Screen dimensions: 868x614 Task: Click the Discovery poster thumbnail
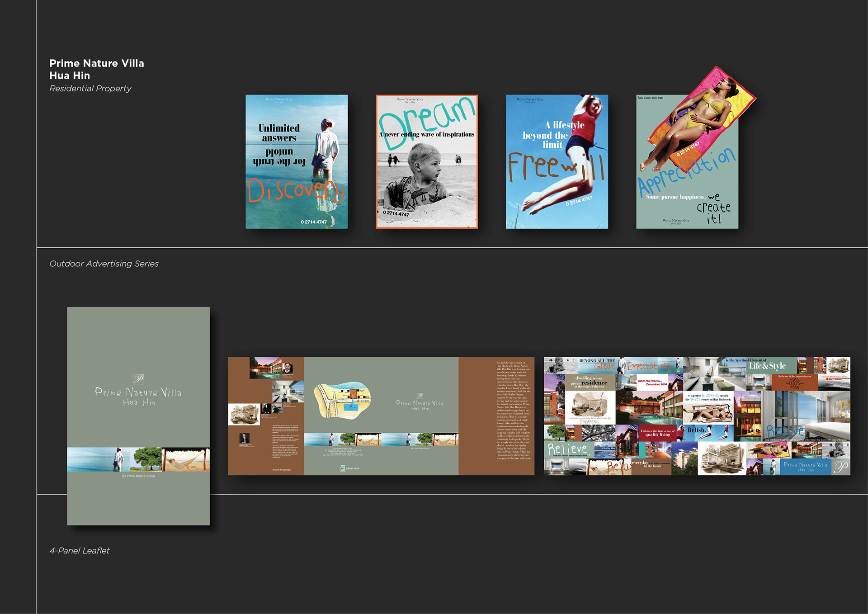coord(297,161)
